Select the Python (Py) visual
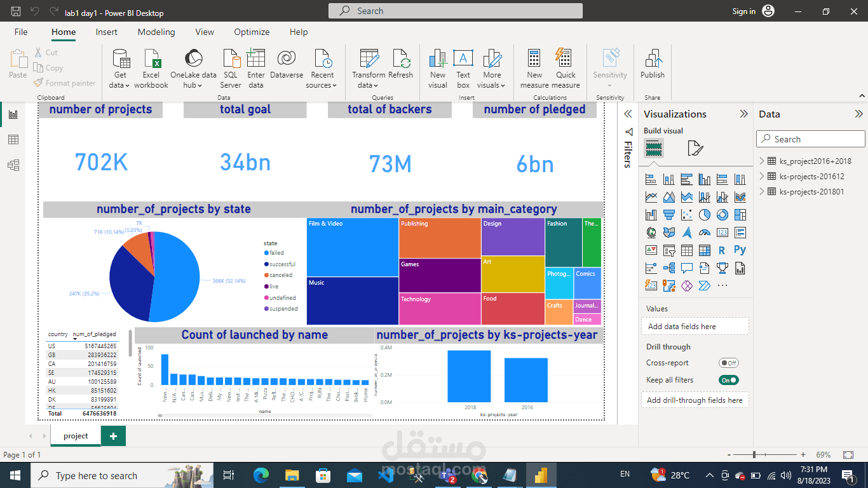This screenshot has height=488, width=868. [740, 250]
